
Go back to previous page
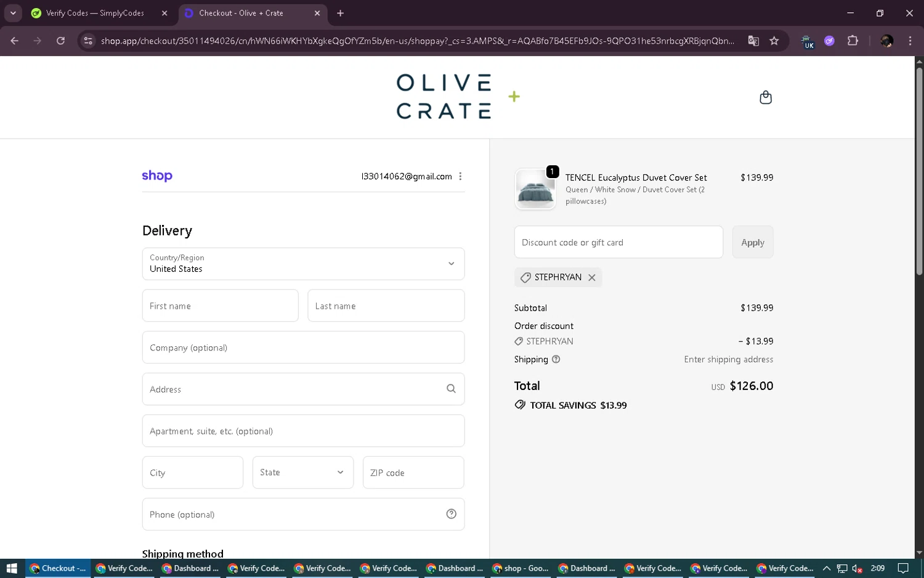(x=15, y=41)
